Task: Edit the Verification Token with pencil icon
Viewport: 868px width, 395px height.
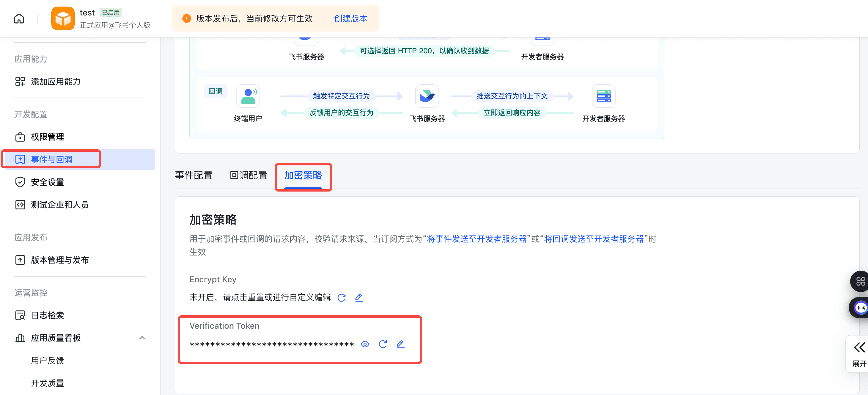Action: tap(400, 344)
